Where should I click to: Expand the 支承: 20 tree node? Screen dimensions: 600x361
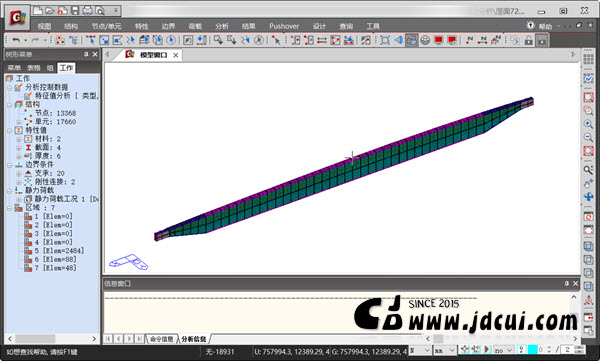click(18, 173)
